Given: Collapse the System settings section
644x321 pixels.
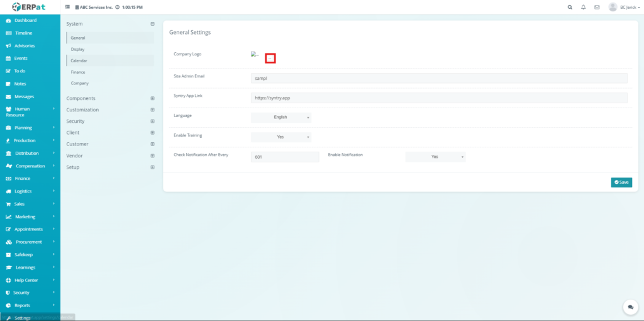Looking at the screenshot, I should (x=152, y=24).
